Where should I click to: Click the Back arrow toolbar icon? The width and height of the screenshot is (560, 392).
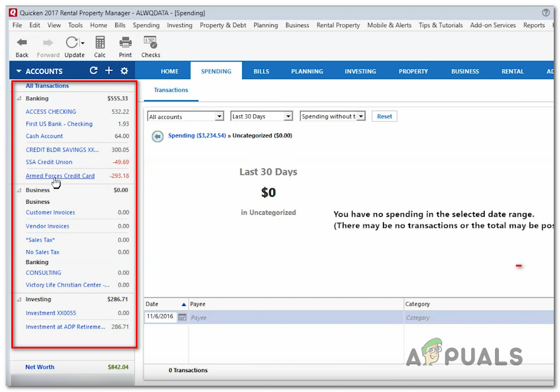[22, 42]
